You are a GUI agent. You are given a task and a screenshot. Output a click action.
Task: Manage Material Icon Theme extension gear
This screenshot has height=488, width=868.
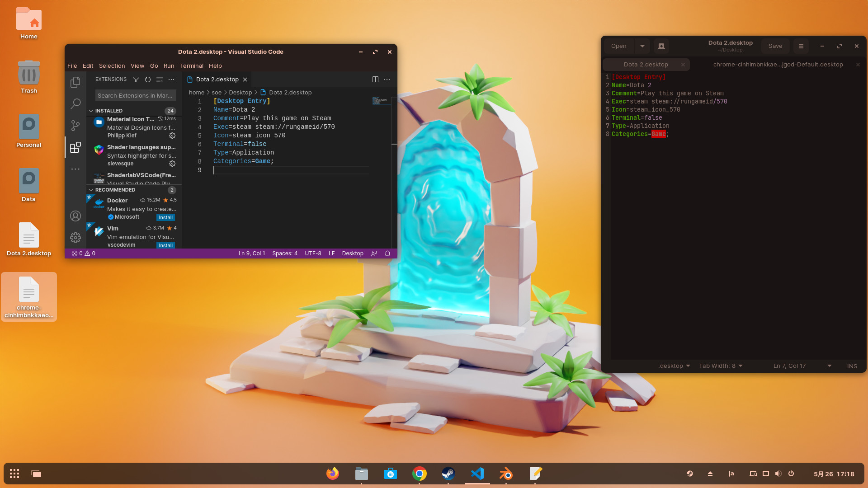pos(172,136)
